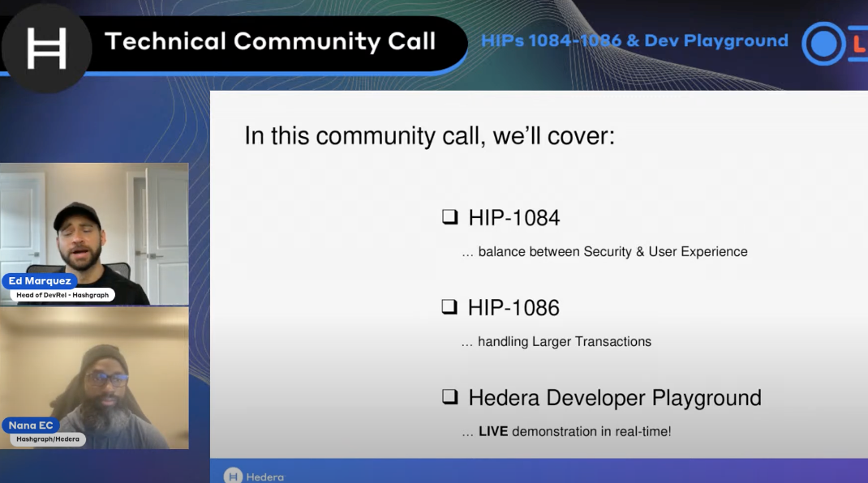
Task: Click the small Hedera logo in the slide footer
Action: pyautogui.click(x=233, y=476)
